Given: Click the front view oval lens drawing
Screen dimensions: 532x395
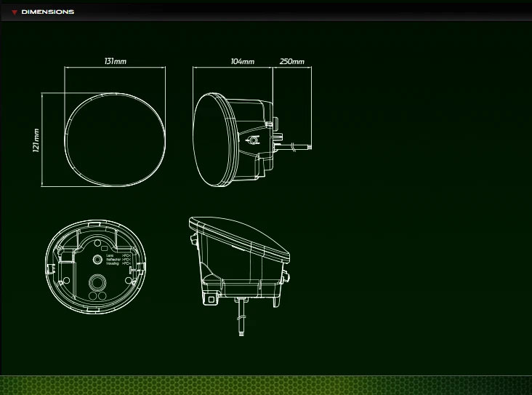Looking at the screenshot, I should click(115, 138).
